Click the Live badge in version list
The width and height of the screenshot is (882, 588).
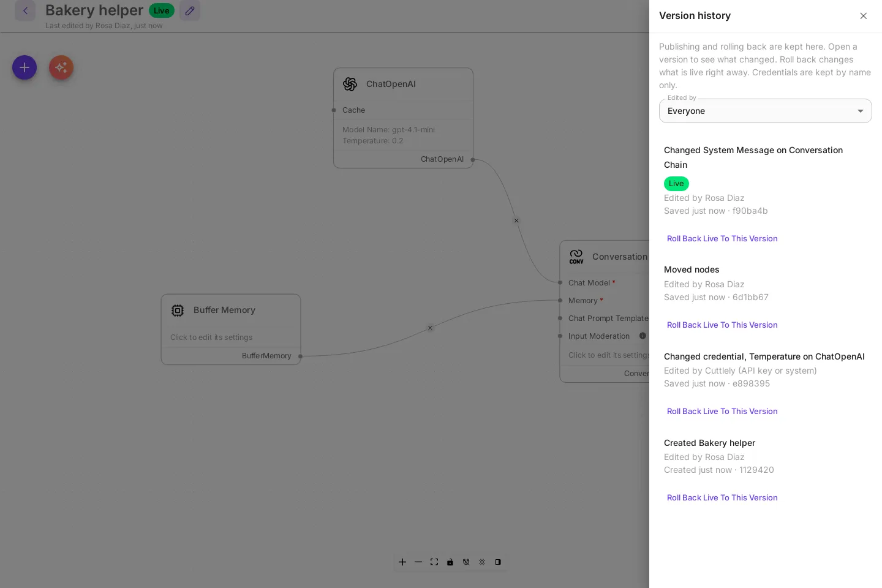point(676,184)
